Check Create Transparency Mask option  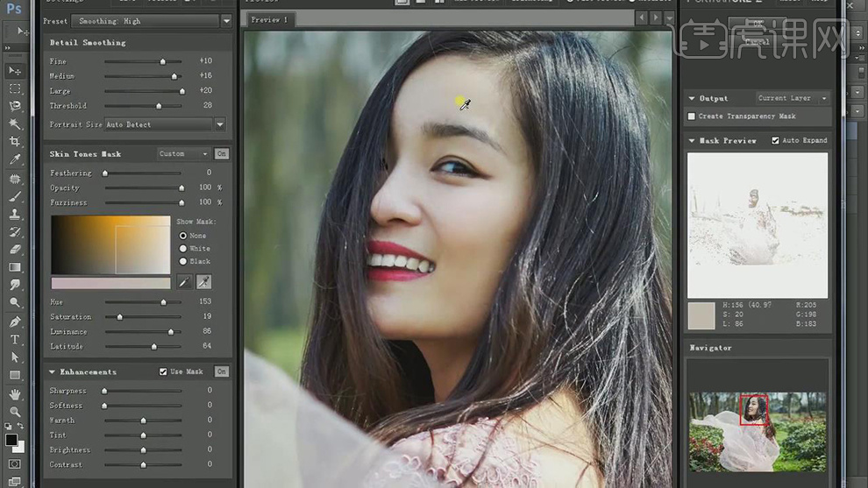692,116
